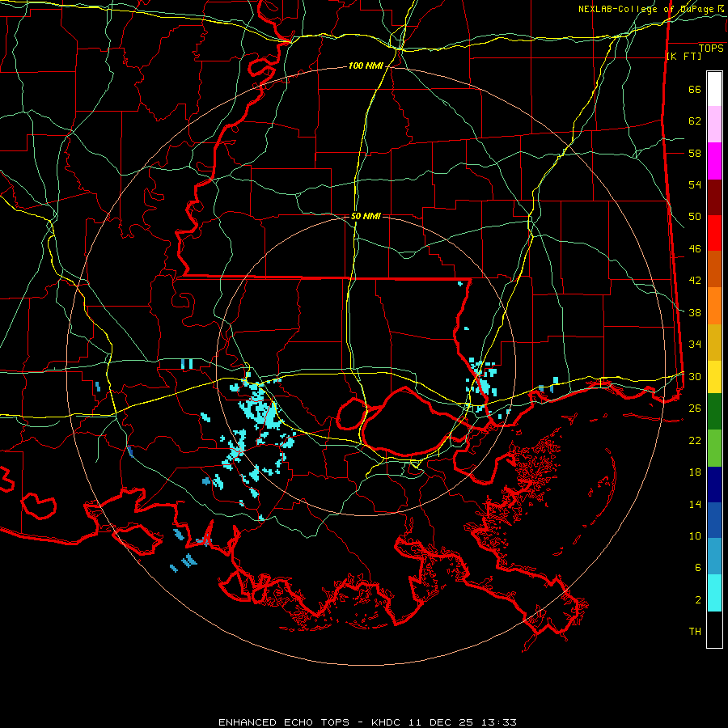Click the '100 NMI' range ring label
The image size is (728, 728).
tap(366, 66)
